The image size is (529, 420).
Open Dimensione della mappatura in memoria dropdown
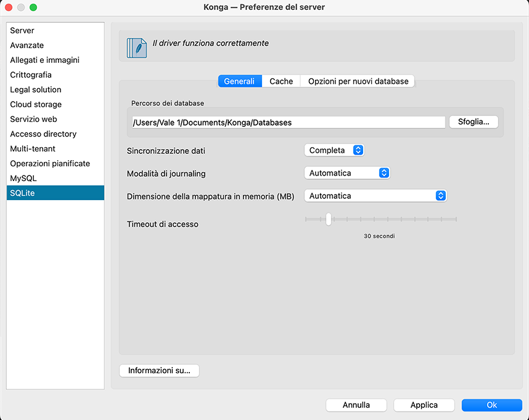[x=375, y=196]
